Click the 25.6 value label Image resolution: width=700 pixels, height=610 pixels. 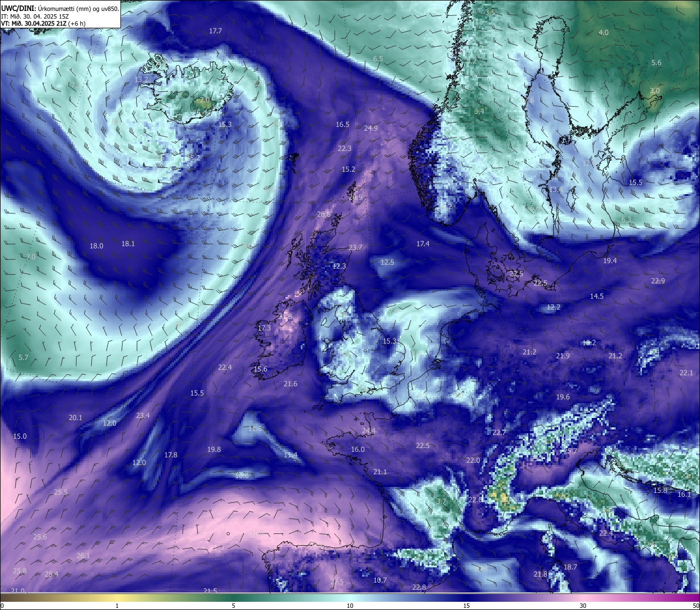pyautogui.click(x=40, y=537)
